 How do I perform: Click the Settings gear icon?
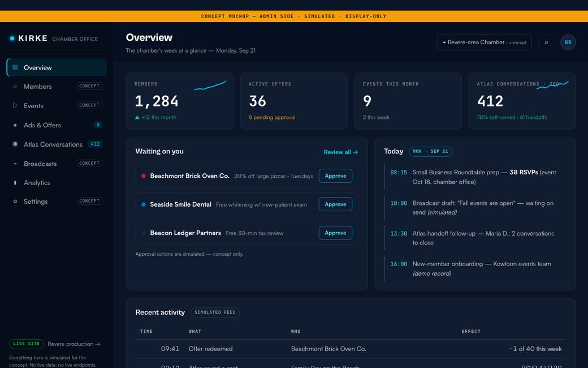[15, 202]
